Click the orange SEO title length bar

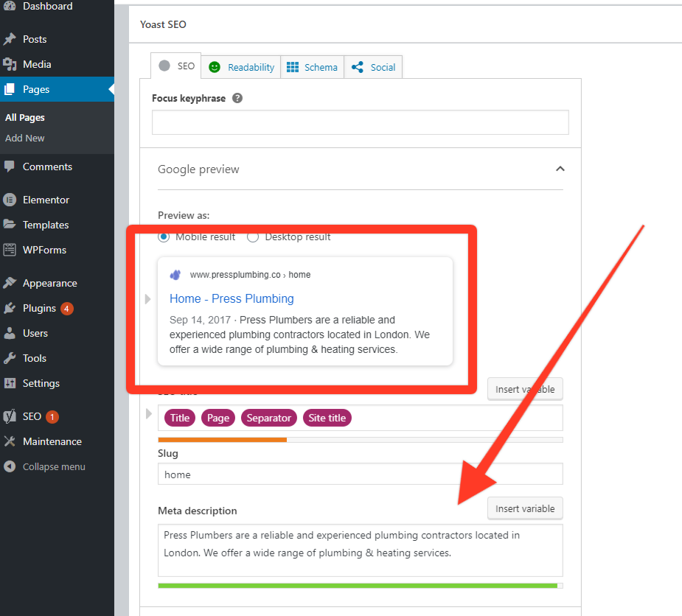[x=222, y=440]
